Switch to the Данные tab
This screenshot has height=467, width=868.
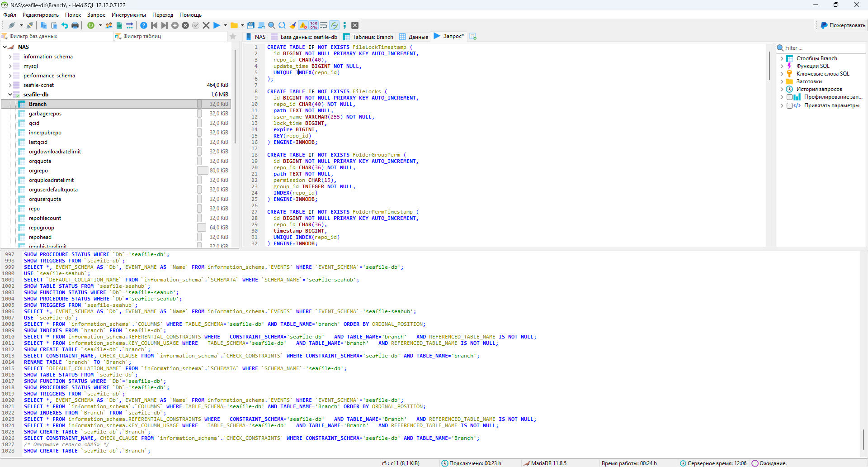(418, 37)
